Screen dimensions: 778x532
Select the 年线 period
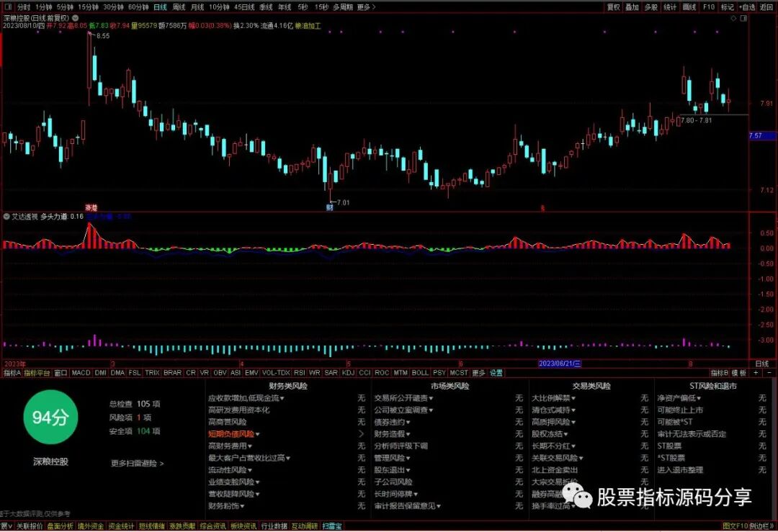(x=285, y=7)
